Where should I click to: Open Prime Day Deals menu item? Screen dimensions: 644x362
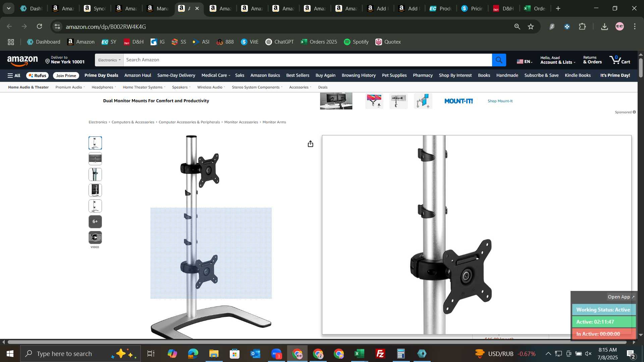(101, 75)
